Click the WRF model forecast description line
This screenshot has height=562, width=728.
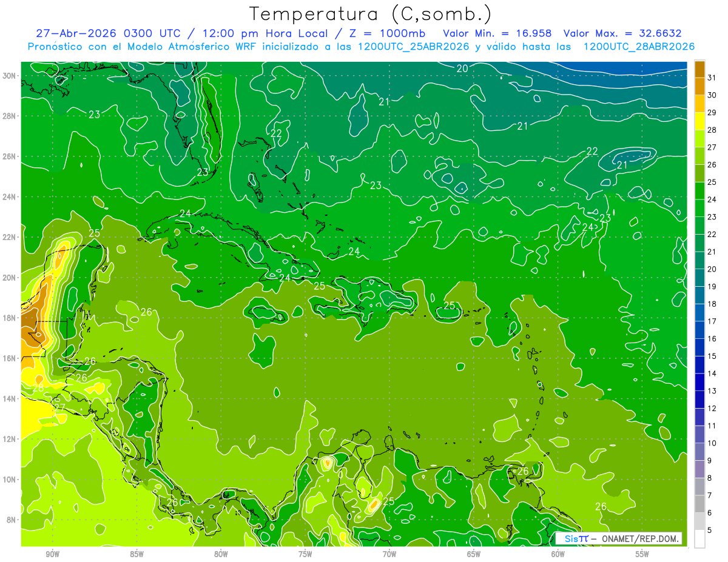[x=361, y=47]
